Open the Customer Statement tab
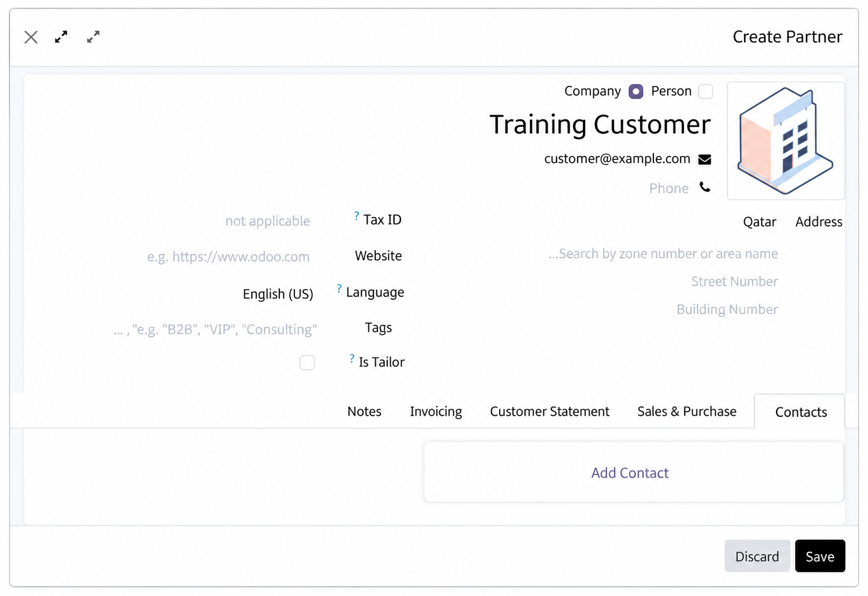The image size is (868, 596). pyautogui.click(x=550, y=411)
